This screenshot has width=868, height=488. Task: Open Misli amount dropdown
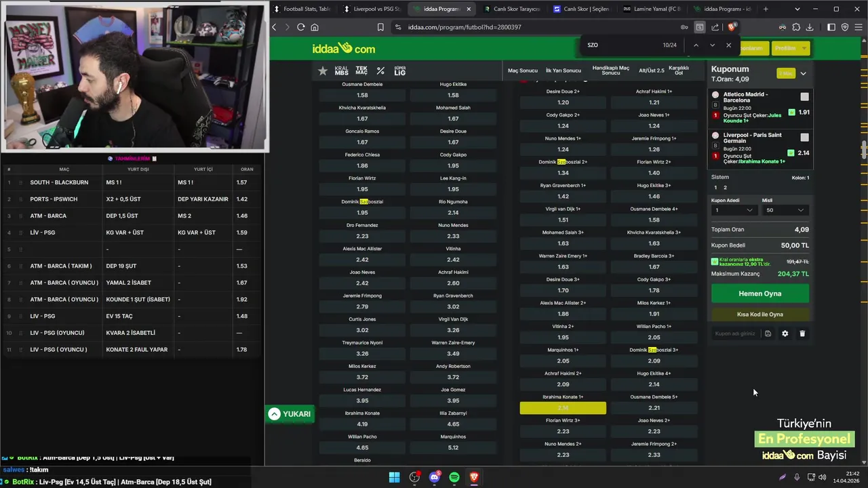(x=785, y=210)
